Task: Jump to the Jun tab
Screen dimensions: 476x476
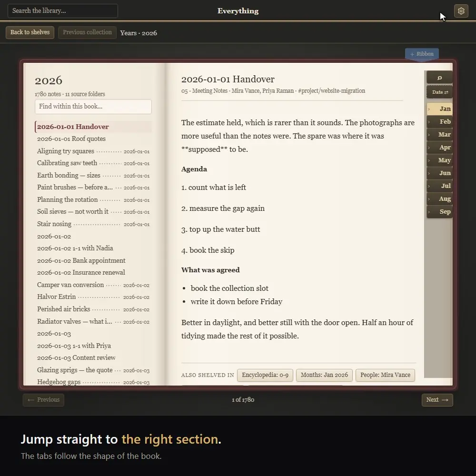Action: (x=439, y=173)
